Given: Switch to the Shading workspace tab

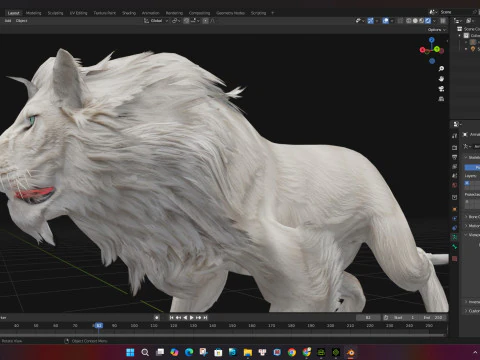Looking at the screenshot, I should pos(129,13).
